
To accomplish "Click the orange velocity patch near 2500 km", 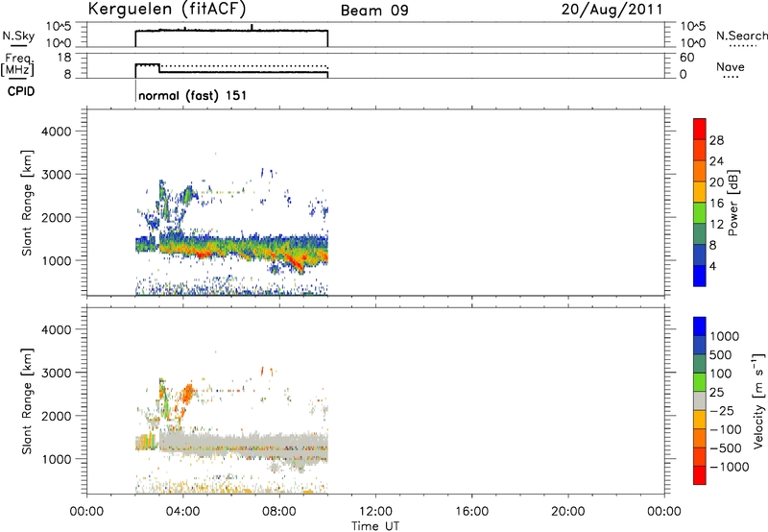I will coord(188,393).
